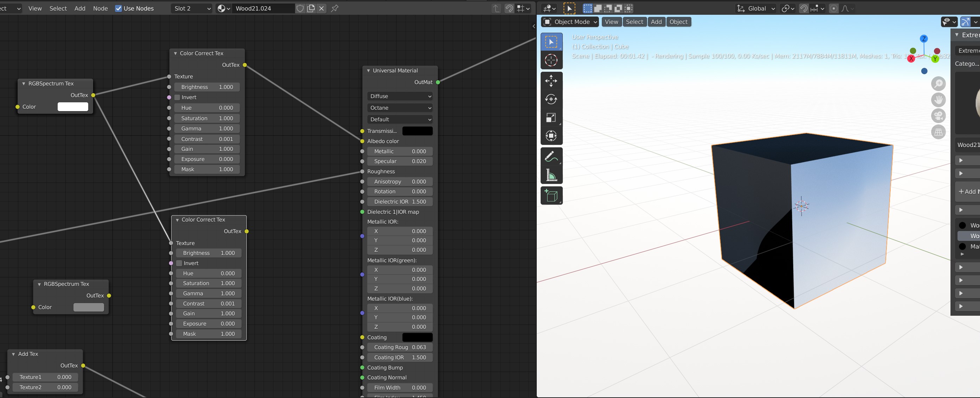
Task: Activate the Annotate pencil tool
Action: (x=551, y=156)
